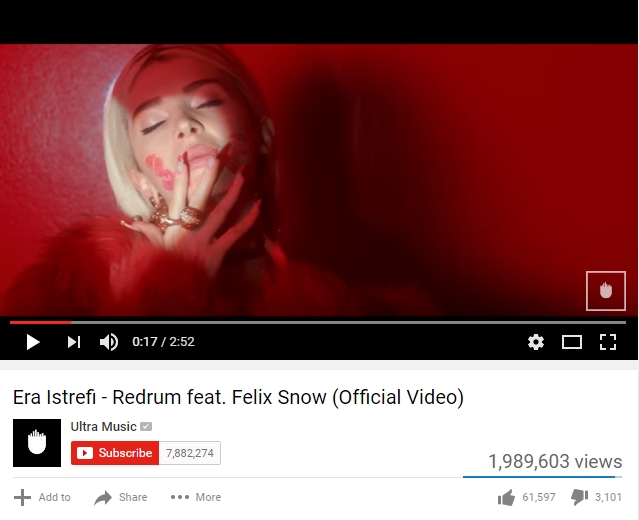Click the share arrow icon
639x520 pixels.
click(103, 498)
